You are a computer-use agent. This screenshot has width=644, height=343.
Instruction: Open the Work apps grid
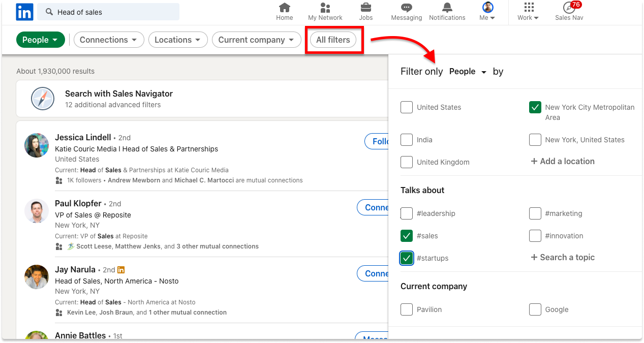tap(529, 7)
